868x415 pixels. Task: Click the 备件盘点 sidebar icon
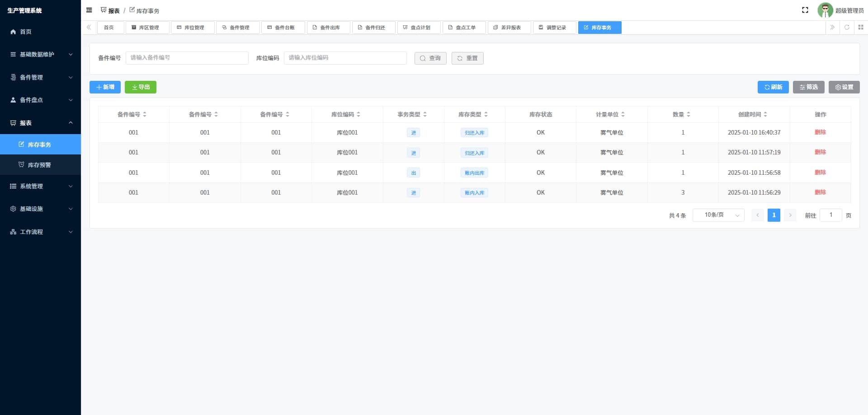tap(13, 100)
